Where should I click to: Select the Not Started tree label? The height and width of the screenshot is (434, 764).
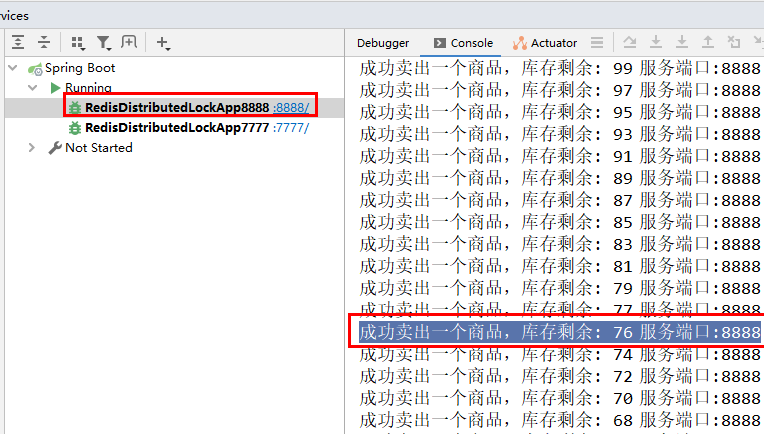(x=99, y=148)
